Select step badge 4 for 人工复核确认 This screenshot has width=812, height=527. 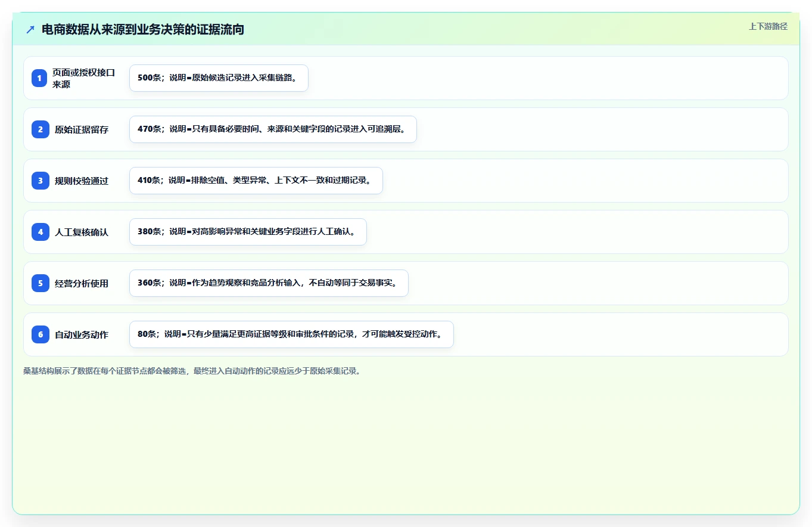[x=39, y=232]
